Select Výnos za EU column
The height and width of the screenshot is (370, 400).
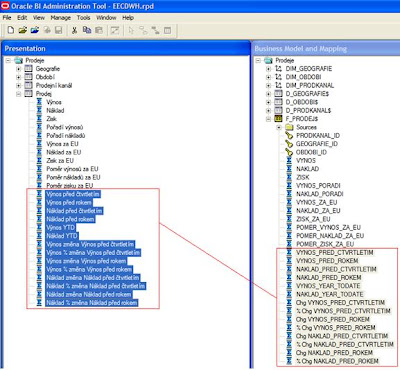[62, 144]
